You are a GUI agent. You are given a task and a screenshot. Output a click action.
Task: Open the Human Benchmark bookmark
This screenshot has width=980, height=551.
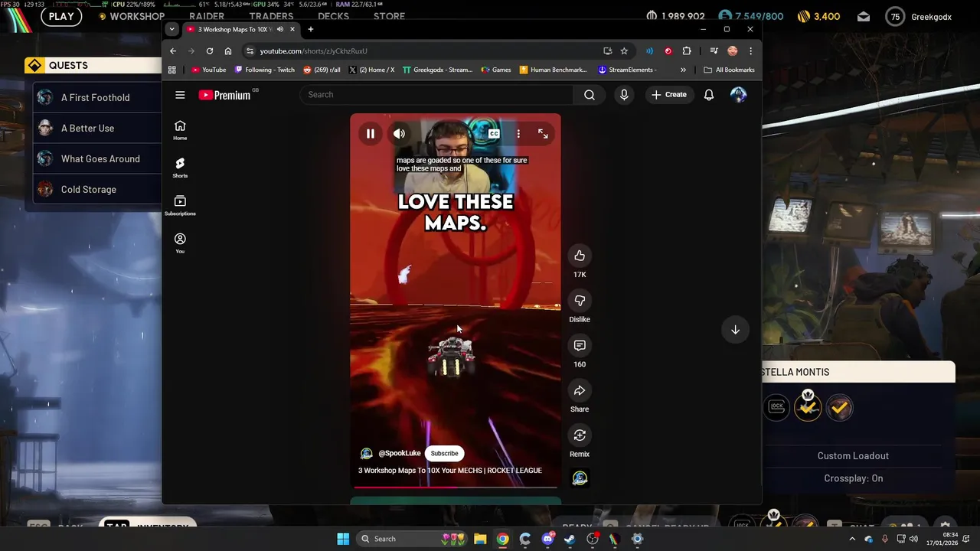pyautogui.click(x=554, y=70)
